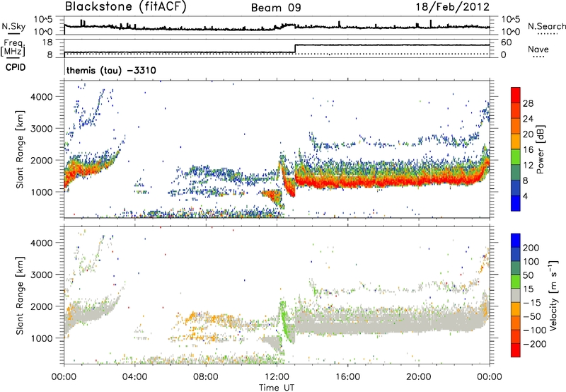
Task: Click the "-100" velocity colorbar tick
Action: [x=534, y=330]
